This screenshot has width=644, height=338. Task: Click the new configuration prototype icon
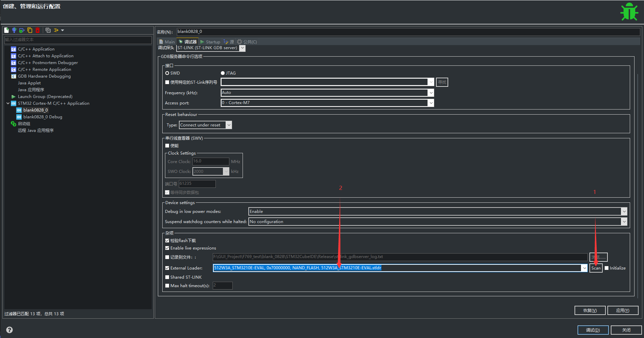click(14, 30)
